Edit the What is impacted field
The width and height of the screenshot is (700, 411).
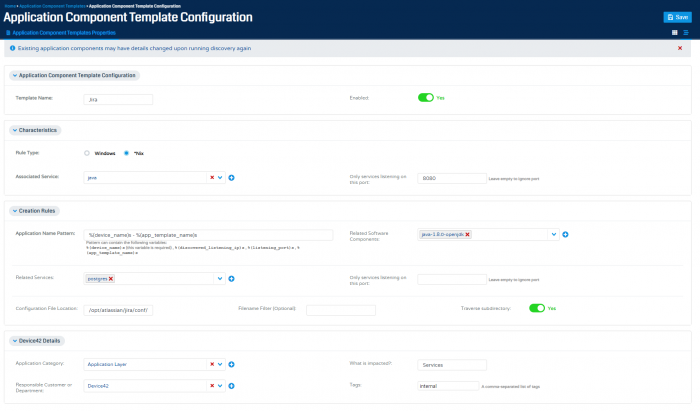452,365
